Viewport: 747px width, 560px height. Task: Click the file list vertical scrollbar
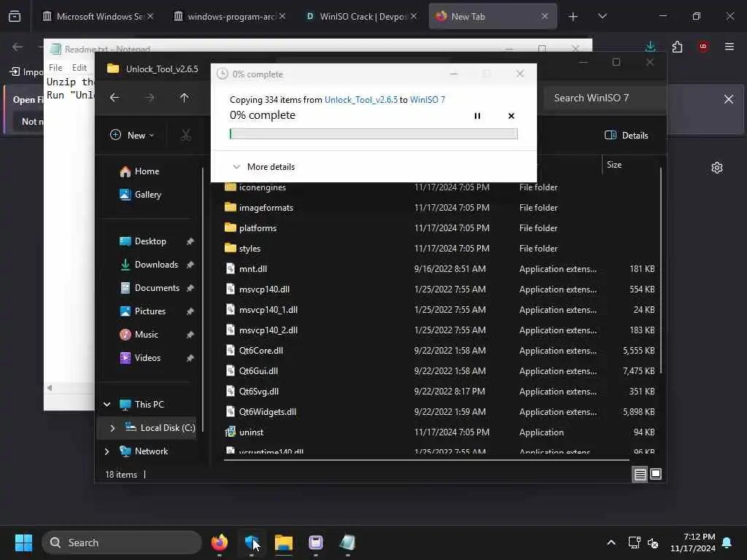point(661,271)
